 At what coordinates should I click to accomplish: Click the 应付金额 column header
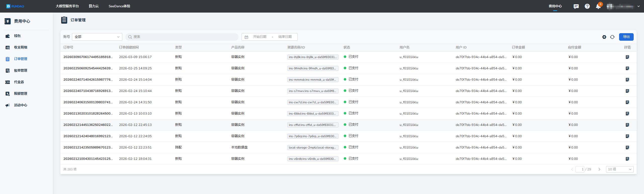574,47
